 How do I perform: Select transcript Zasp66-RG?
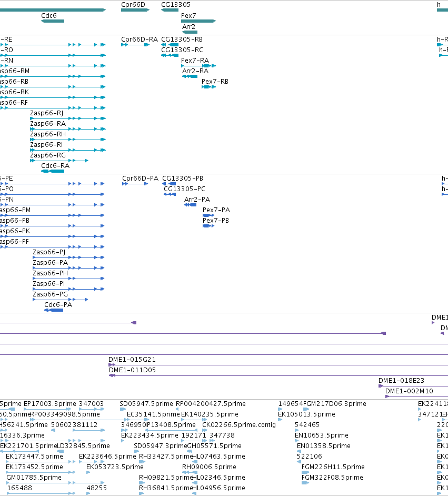pos(48,155)
